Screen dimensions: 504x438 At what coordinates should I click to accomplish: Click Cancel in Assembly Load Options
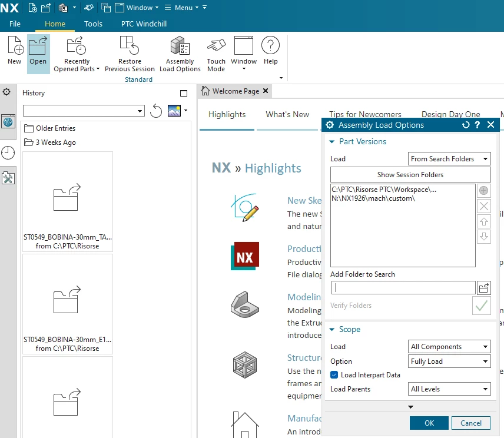(x=471, y=423)
